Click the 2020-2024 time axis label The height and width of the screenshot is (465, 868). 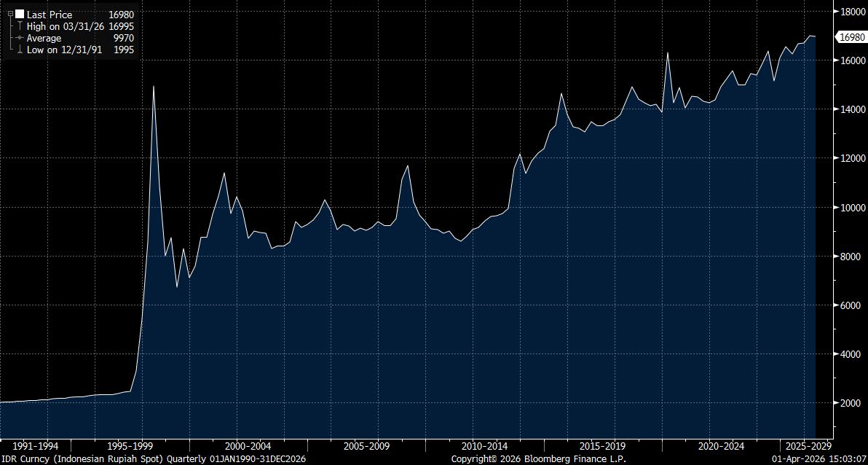(x=721, y=445)
